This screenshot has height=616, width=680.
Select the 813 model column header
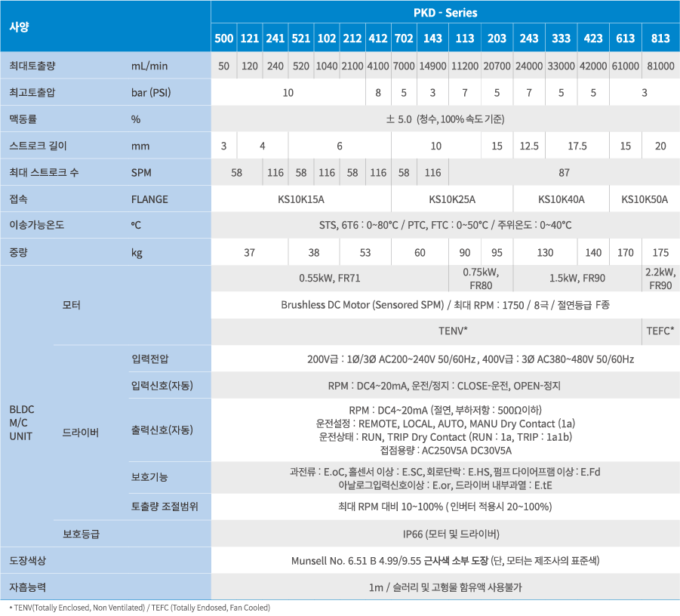pos(660,38)
